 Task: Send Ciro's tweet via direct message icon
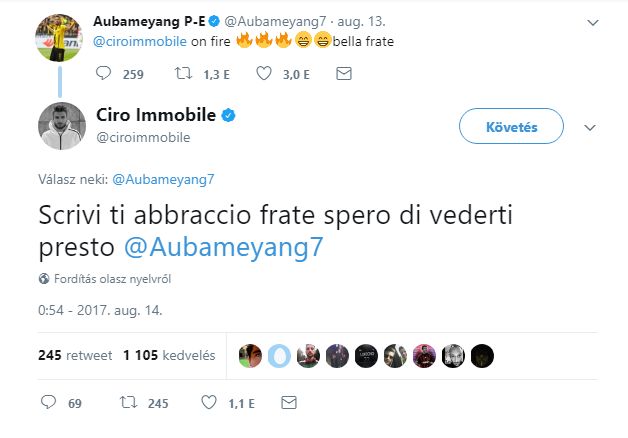(x=288, y=402)
